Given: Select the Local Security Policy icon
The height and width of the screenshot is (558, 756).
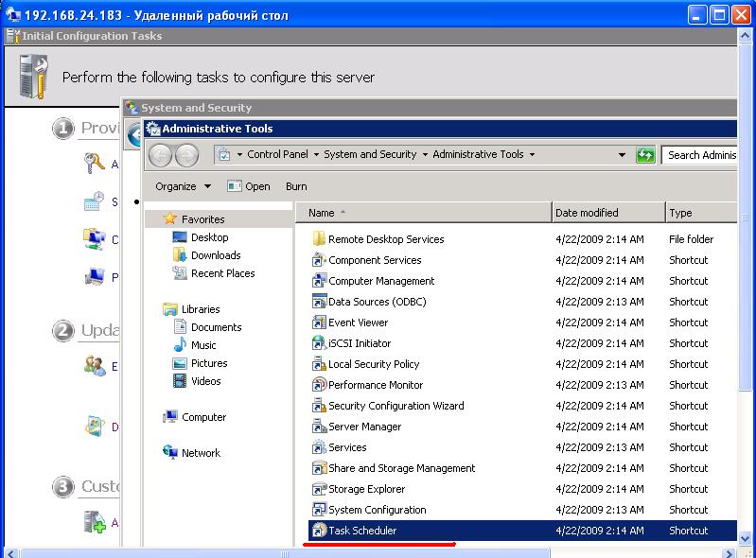Looking at the screenshot, I should 319,363.
